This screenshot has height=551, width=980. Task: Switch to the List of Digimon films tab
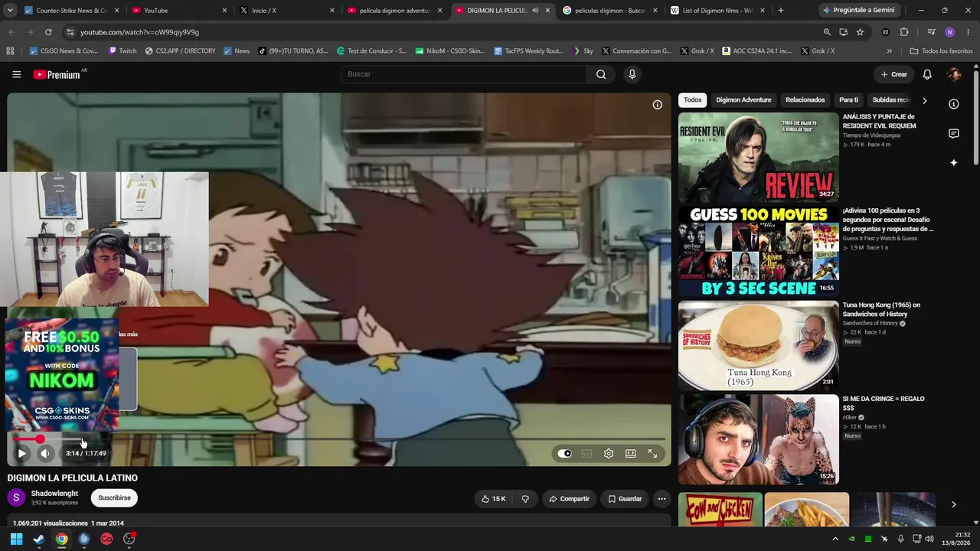[x=717, y=11]
